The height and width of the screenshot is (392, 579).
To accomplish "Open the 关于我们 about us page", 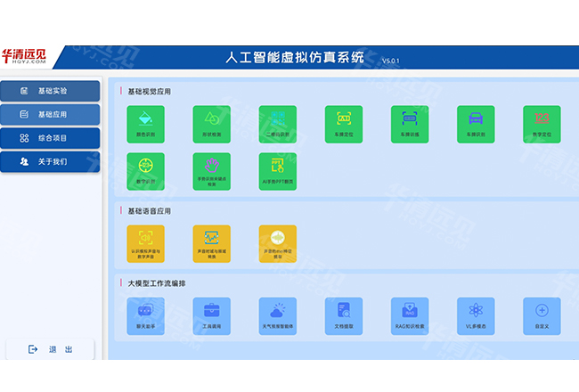I will coord(50,162).
